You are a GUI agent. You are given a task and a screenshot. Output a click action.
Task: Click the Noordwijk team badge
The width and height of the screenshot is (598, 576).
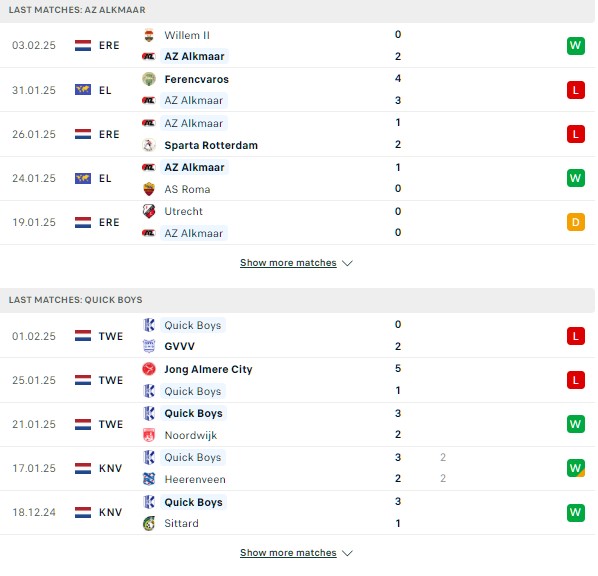(149, 435)
